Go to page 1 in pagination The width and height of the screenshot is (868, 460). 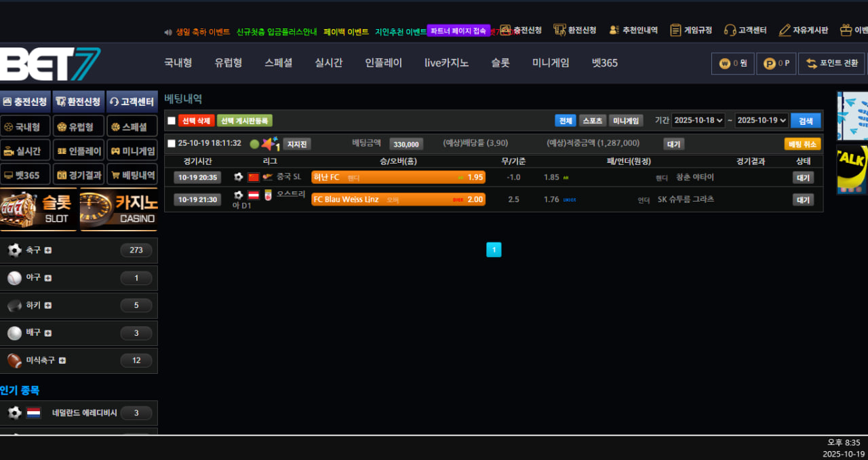click(x=494, y=250)
